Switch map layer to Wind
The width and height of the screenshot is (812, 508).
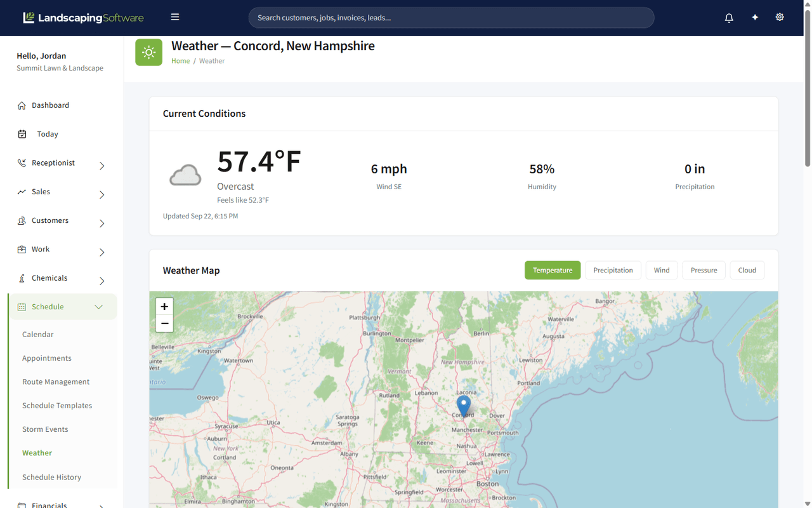(x=662, y=270)
